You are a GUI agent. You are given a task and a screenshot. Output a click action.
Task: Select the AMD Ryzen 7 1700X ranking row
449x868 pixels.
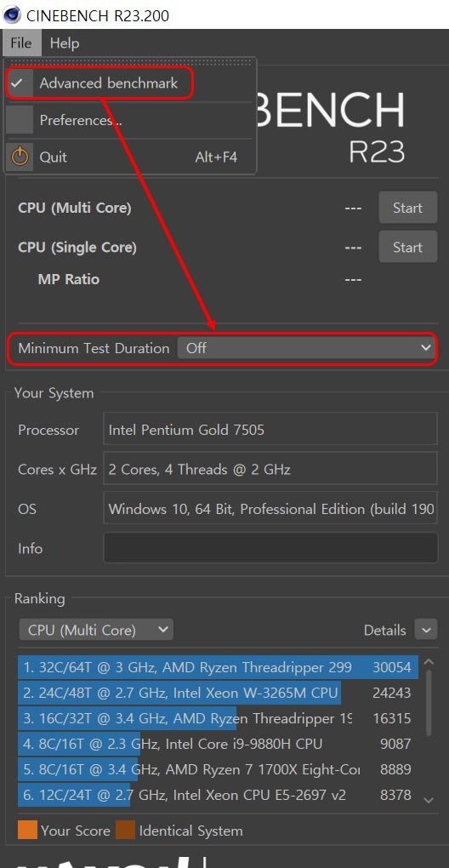click(218, 769)
